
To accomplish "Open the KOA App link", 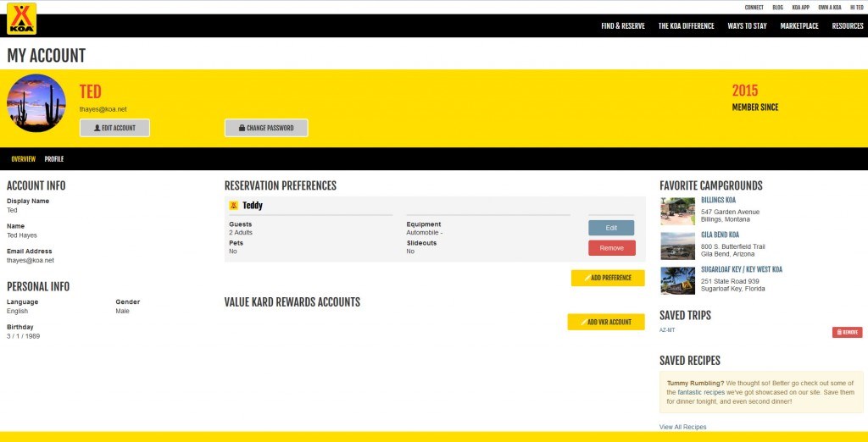I will click(x=800, y=8).
